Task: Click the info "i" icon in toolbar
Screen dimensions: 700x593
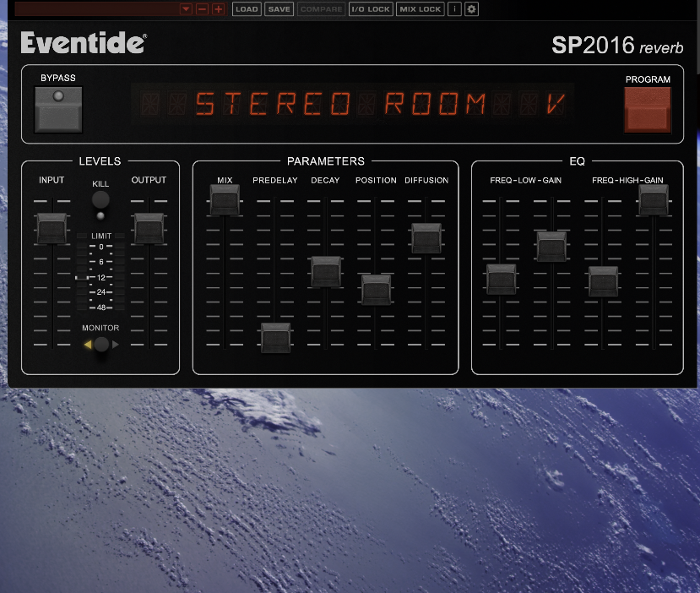Action: 454,9
